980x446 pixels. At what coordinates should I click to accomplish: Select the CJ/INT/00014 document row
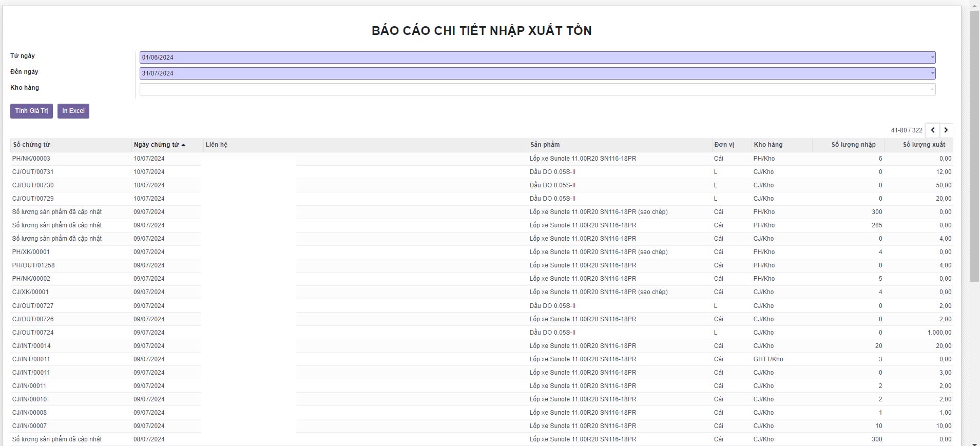click(x=31, y=346)
